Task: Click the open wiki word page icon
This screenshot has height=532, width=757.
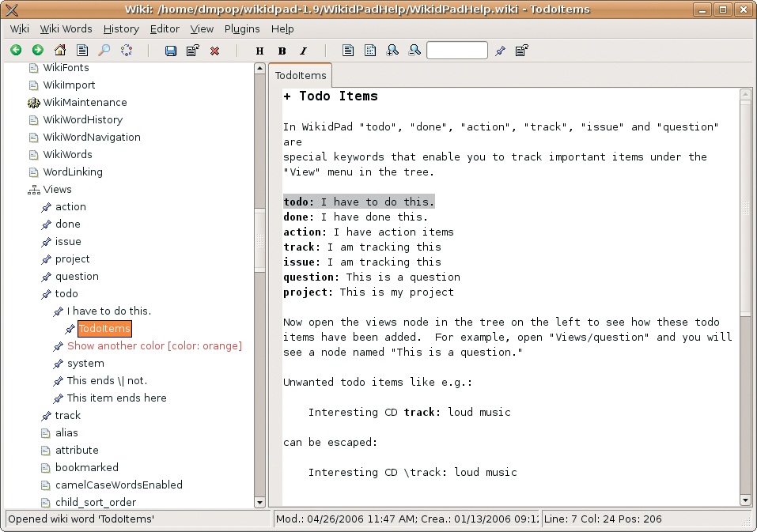Action: pos(82,50)
